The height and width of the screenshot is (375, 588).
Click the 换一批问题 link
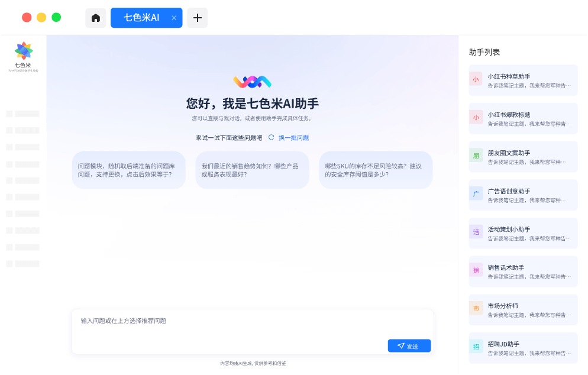(x=293, y=138)
